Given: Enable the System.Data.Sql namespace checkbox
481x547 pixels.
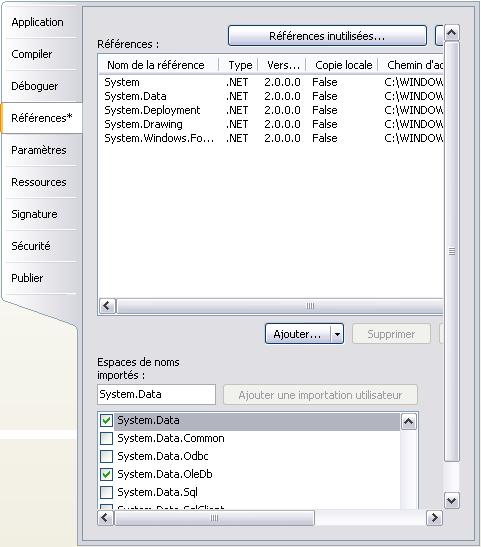Looking at the screenshot, I should pos(106,492).
